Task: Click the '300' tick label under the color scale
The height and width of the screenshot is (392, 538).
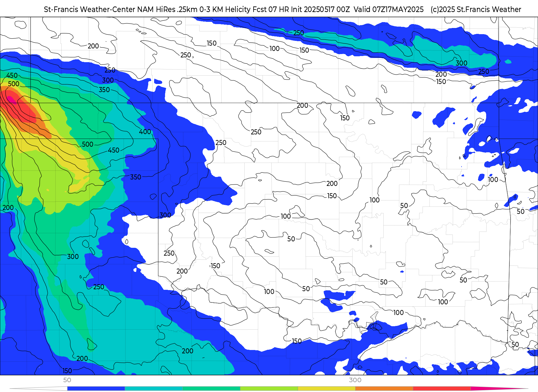Action: (x=355, y=380)
